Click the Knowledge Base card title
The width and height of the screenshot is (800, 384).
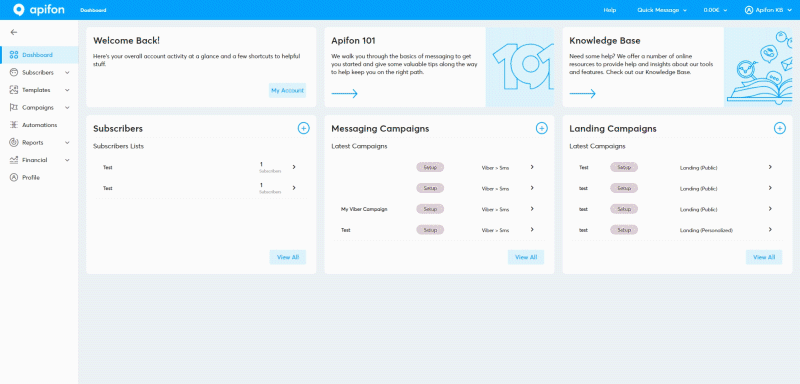point(605,41)
